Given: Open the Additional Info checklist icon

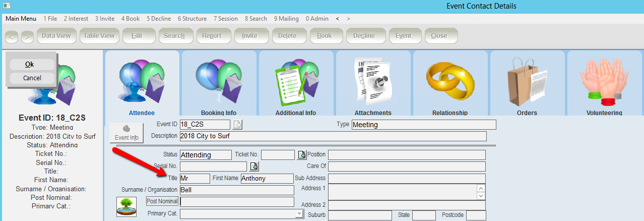Looking at the screenshot, I should [x=296, y=81].
